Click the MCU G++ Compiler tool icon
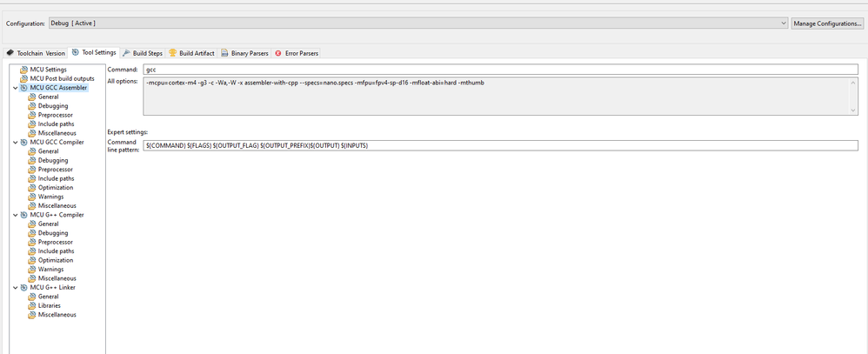This screenshot has width=868, height=354. coord(23,215)
